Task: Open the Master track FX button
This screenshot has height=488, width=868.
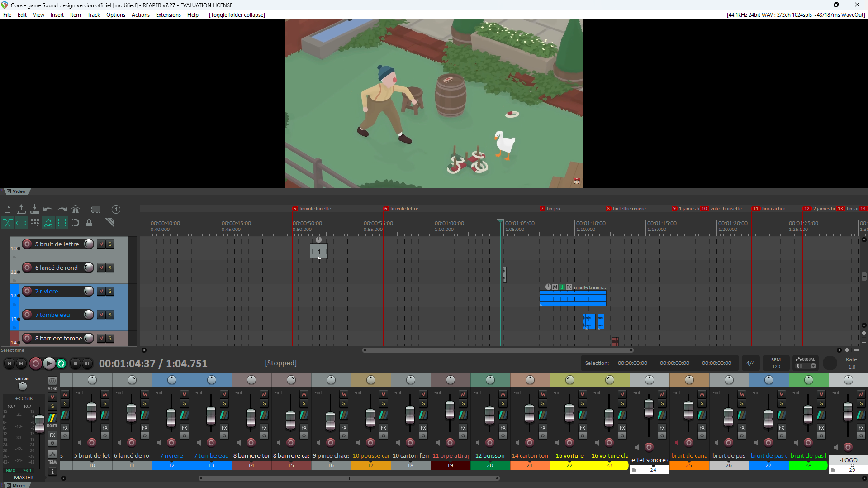Action: click(x=52, y=435)
